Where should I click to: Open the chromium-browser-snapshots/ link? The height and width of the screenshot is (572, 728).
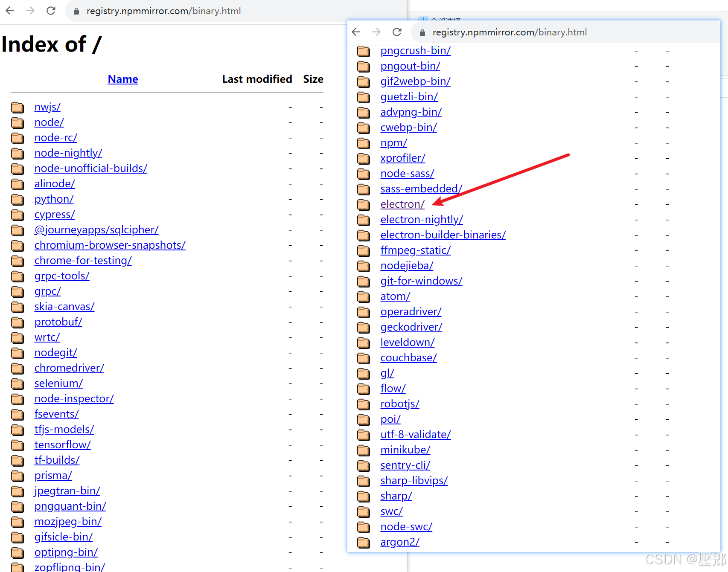[x=110, y=245]
